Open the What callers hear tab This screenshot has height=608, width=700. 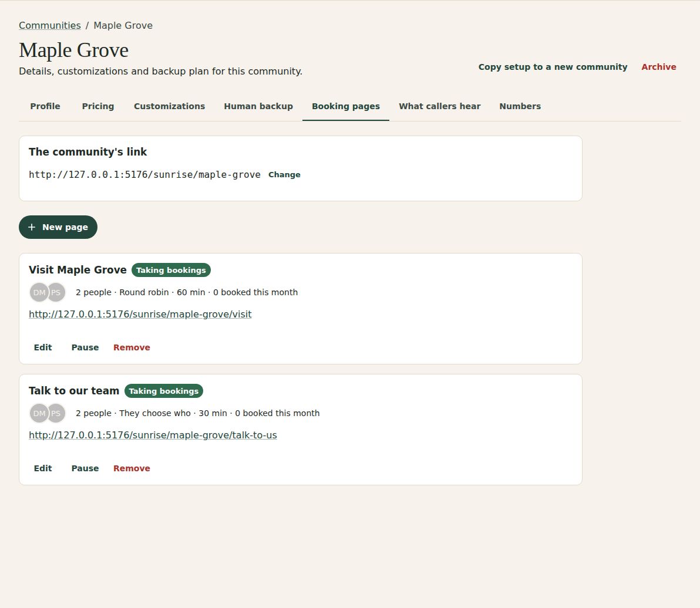tap(440, 106)
